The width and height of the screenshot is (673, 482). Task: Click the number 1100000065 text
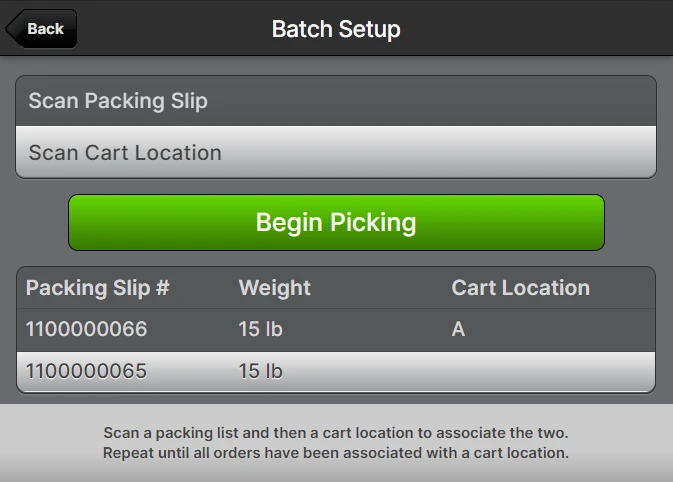pyautogui.click(x=86, y=371)
